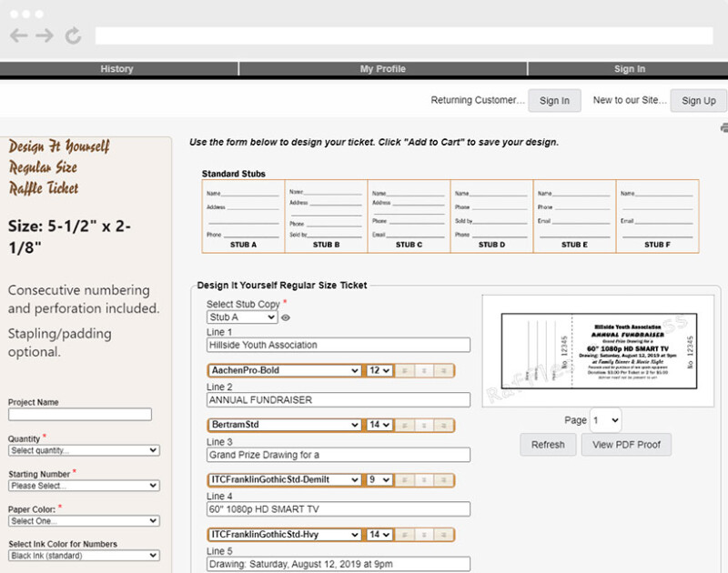
Task: Left-align the Line 1 text
Action: [x=403, y=370]
